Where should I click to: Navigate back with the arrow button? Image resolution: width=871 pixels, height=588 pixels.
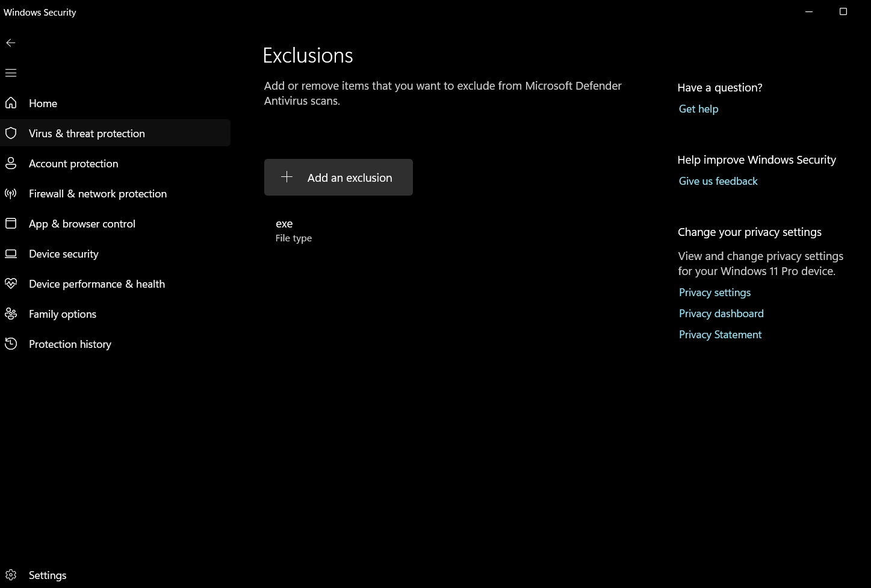(x=11, y=42)
